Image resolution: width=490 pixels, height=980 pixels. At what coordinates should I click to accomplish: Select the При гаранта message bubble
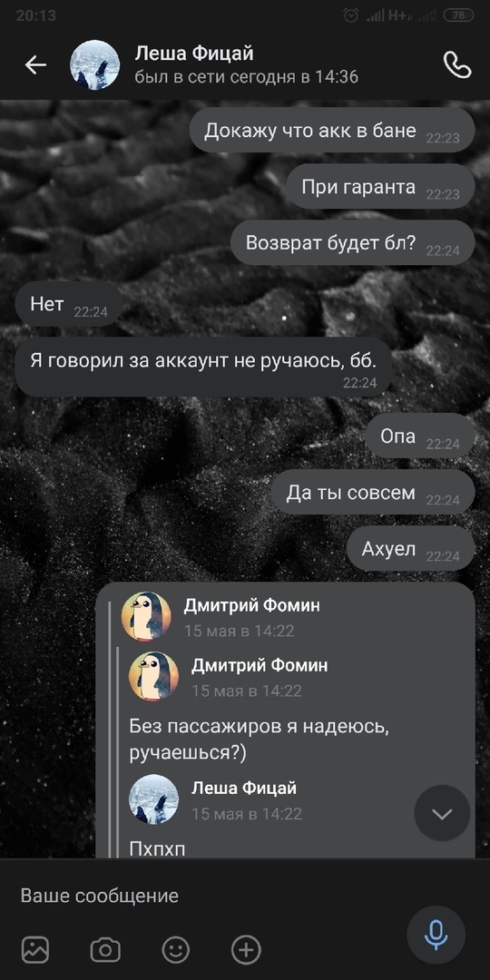coord(380,186)
